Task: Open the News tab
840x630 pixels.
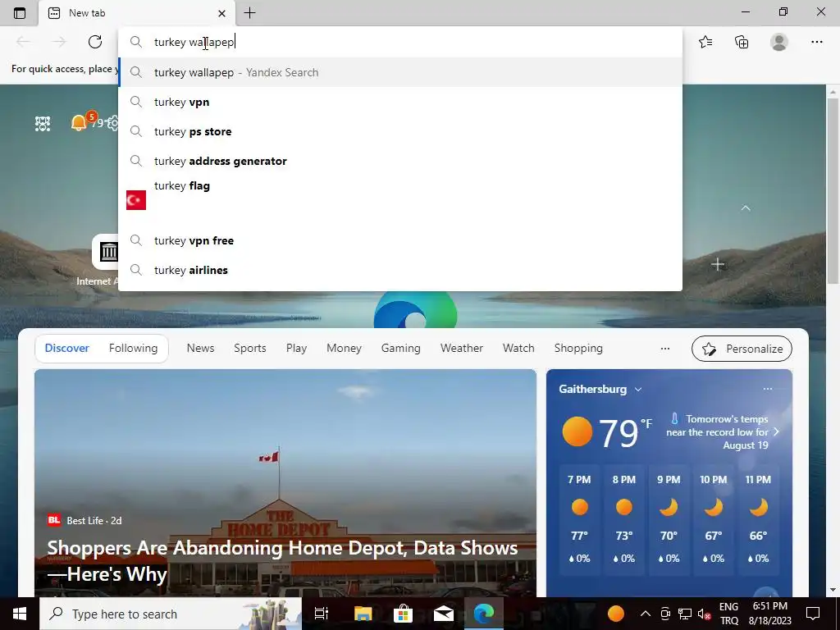Action: (200, 348)
